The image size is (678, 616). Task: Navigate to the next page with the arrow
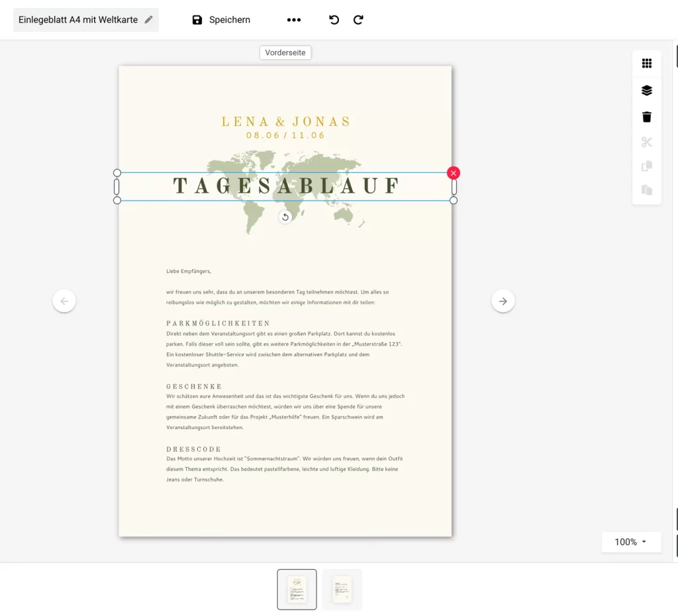503,301
